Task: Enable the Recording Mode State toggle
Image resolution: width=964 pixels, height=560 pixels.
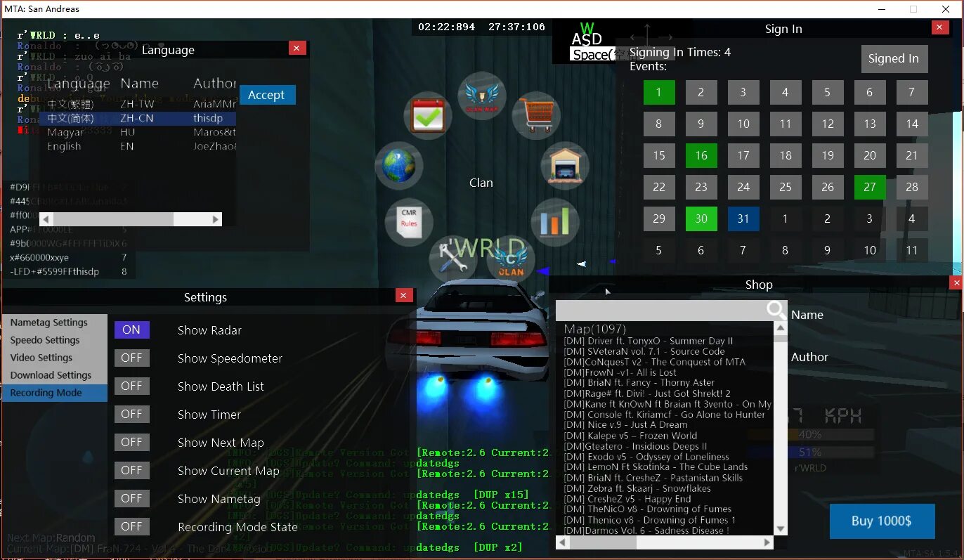Action: coord(132,526)
